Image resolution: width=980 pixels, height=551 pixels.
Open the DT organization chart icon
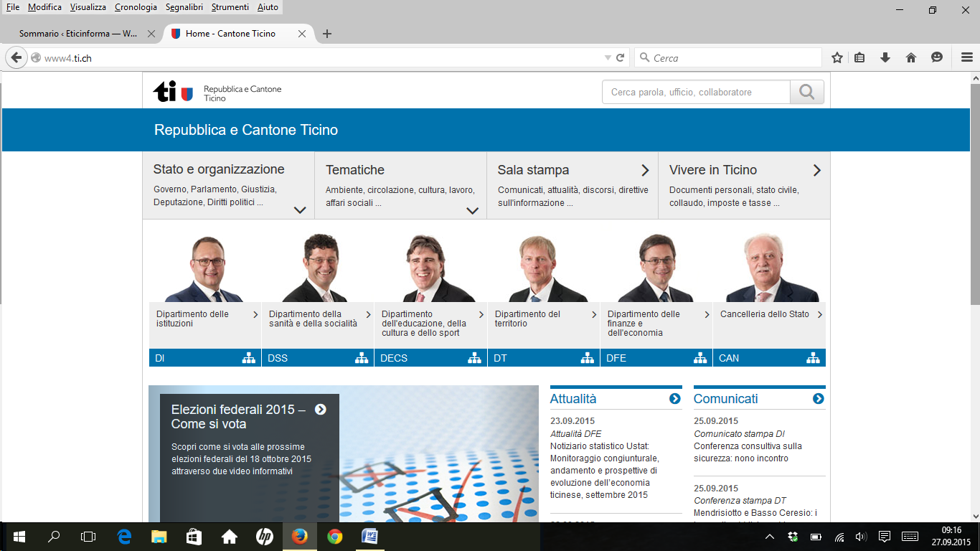click(588, 358)
